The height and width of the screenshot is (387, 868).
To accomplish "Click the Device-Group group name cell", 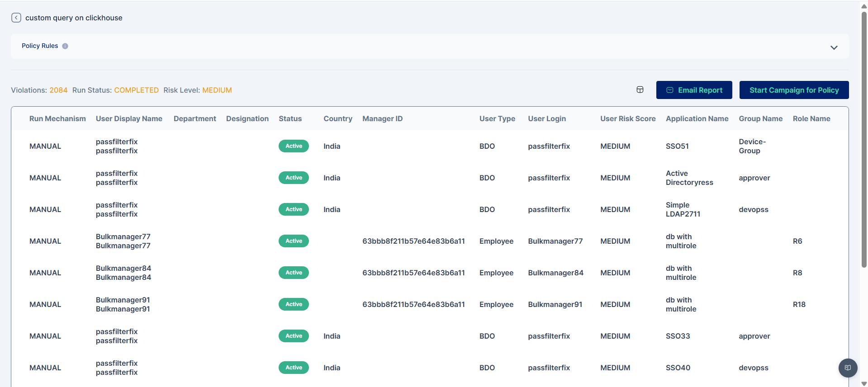I will coord(752,146).
